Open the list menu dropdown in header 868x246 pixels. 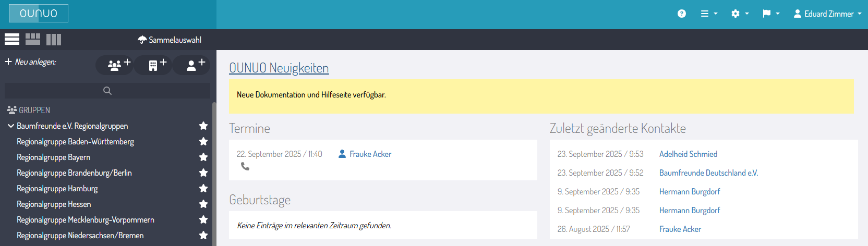pyautogui.click(x=709, y=14)
